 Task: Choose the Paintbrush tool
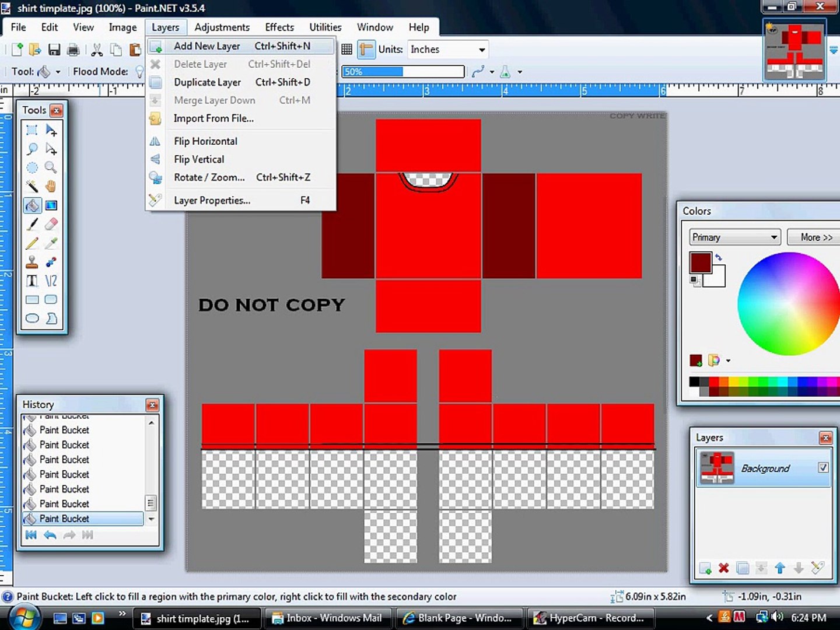point(32,224)
